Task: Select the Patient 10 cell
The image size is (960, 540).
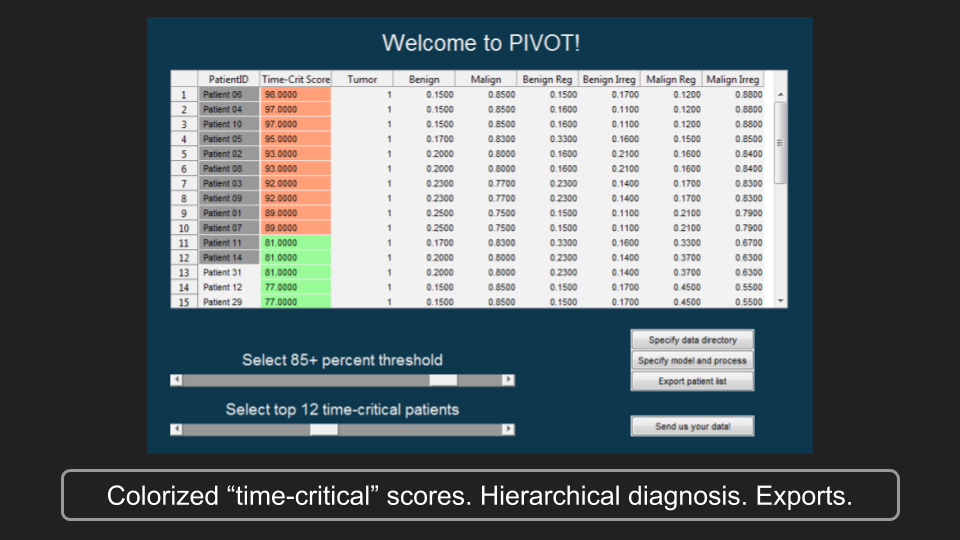Action: click(x=229, y=124)
